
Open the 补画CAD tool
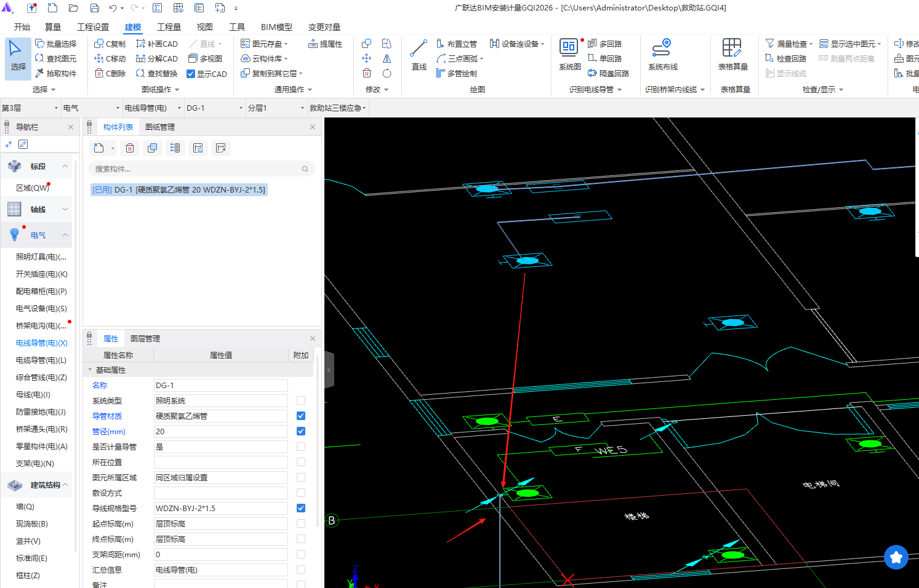pyautogui.click(x=157, y=44)
